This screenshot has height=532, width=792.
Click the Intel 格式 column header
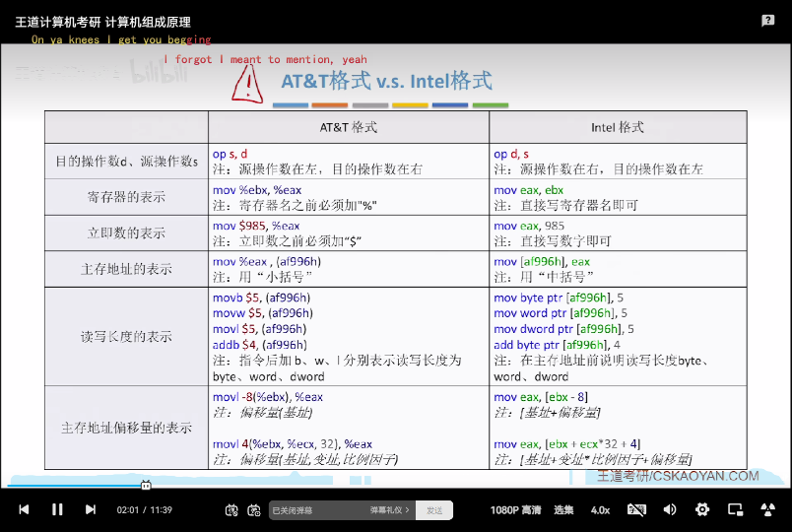tap(618, 127)
